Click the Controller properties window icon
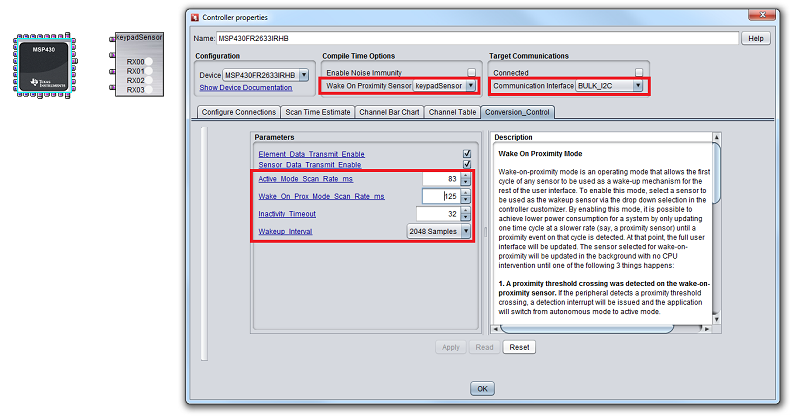 194,18
